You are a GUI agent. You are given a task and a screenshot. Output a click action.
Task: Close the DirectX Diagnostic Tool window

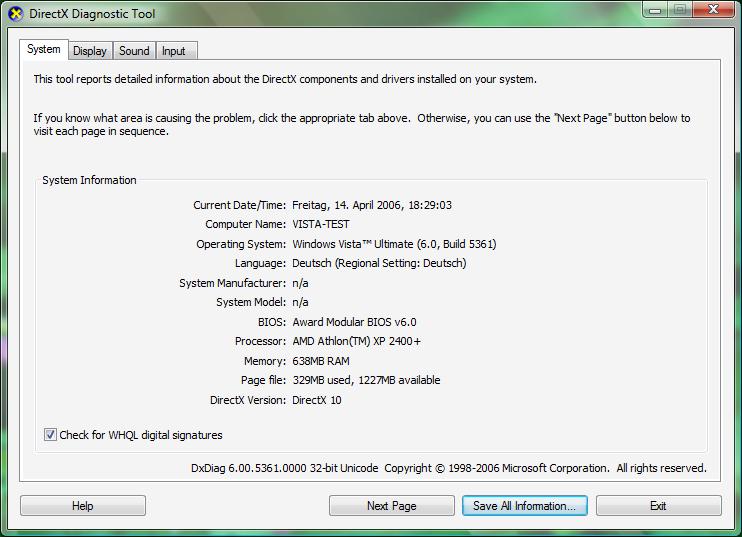pyautogui.click(x=714, y=9)
